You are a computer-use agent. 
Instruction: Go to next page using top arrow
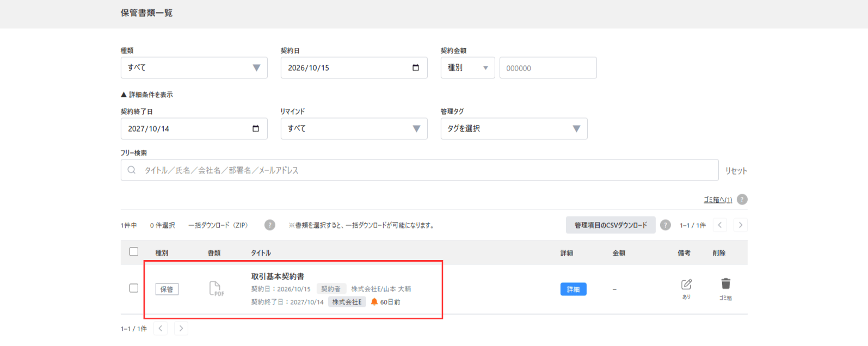point(740,225)
